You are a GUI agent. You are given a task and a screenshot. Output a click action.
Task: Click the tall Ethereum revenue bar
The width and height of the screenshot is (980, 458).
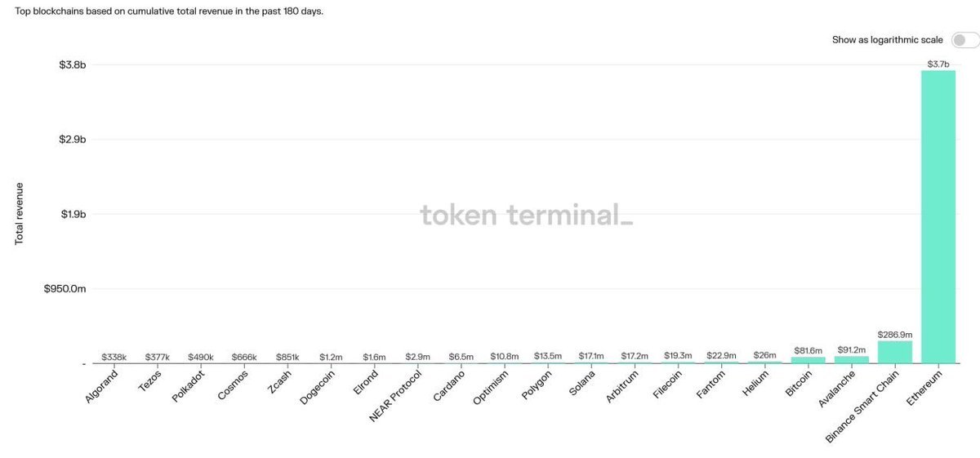tap(938, 216)
